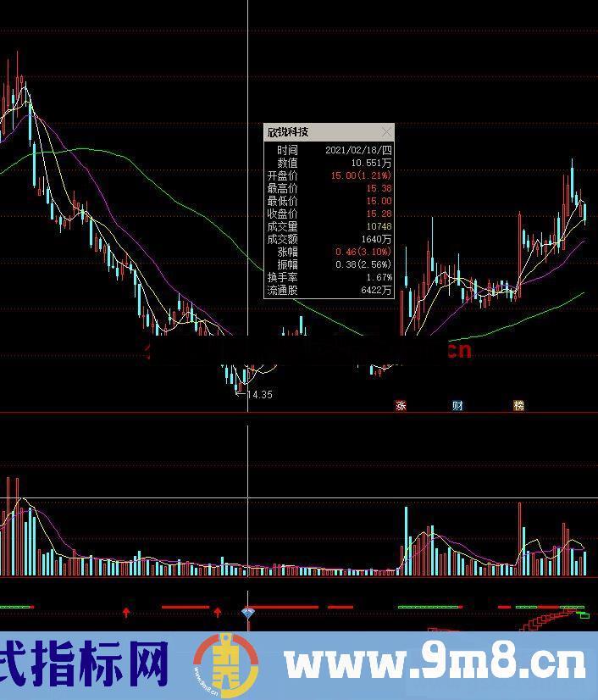598x700 pixels.
Task: Click the round coin logo icon
Action: coord(225,665)
